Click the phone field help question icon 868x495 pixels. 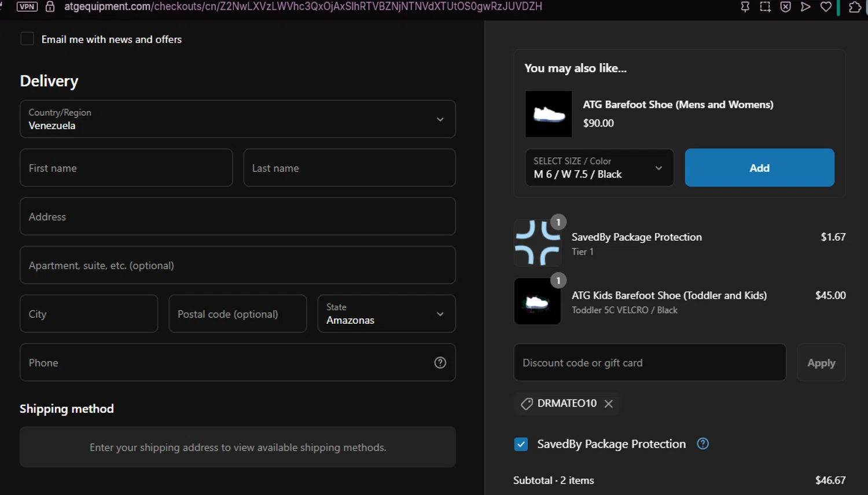(x=440, y=362)
